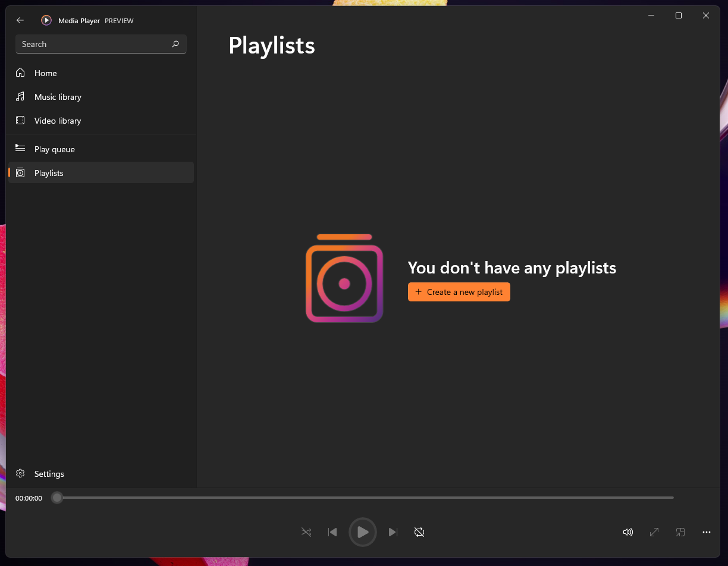The image size is (728, 566).
Task: Open the more options ellipsis menu
Action: point(707,532)
